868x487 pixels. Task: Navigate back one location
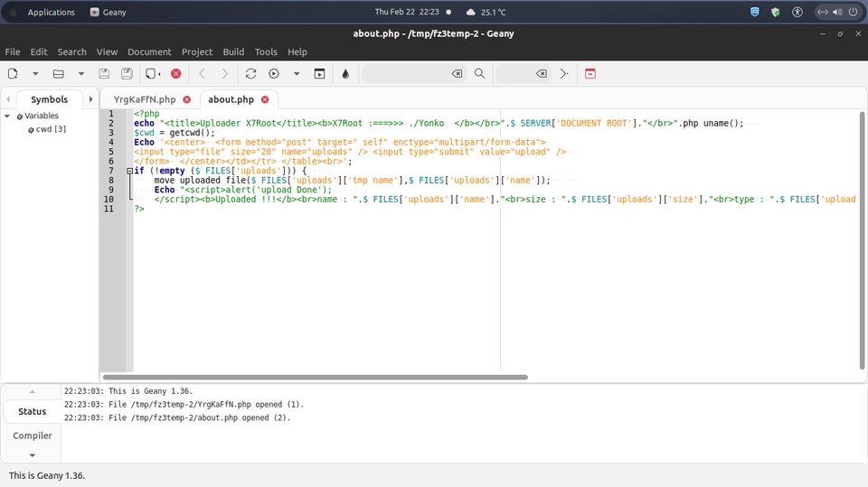tap(202, 73)
